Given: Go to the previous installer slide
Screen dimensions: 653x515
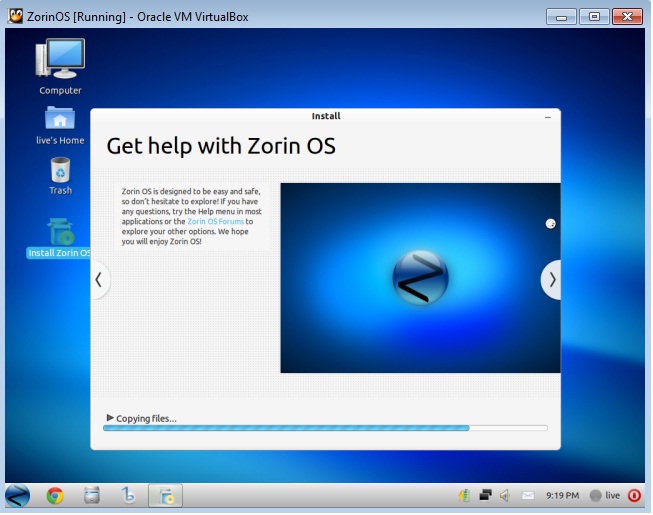Looking at the screenshot, I should coord(100,280).
